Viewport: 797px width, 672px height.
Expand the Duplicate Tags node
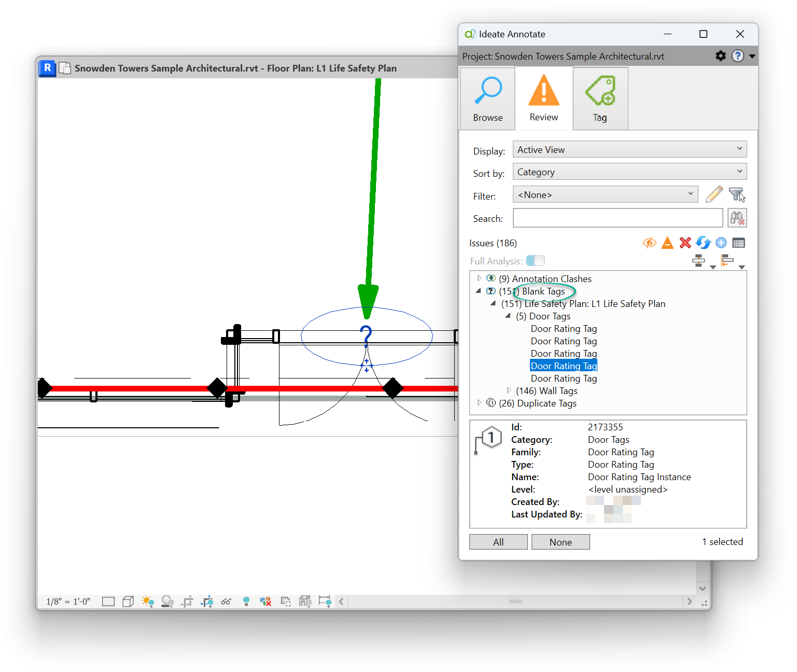pyautogui.click(x=479, y=403)
